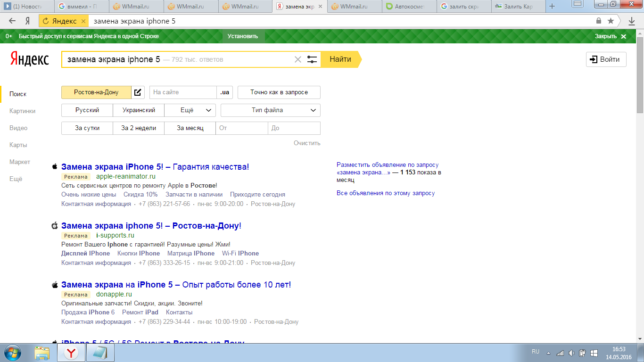Click the Yandex Browser taskbar icon

tap(71, 353)
